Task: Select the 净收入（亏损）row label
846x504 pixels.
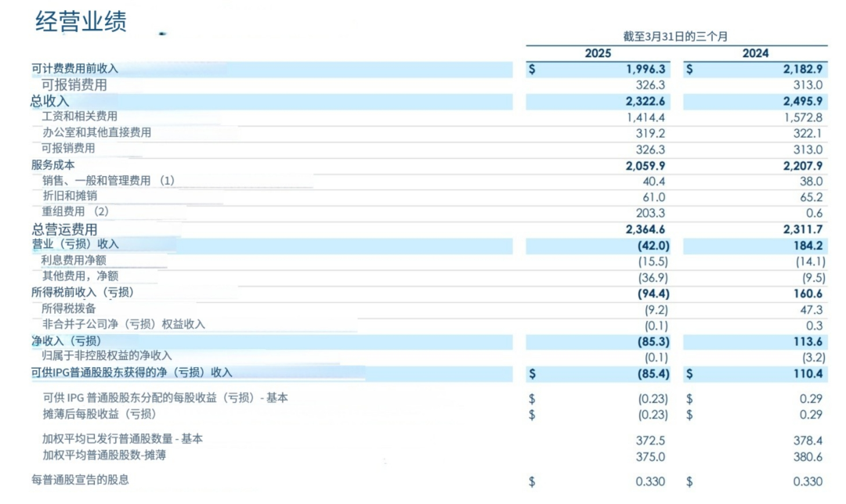Action: pos(67,340)
